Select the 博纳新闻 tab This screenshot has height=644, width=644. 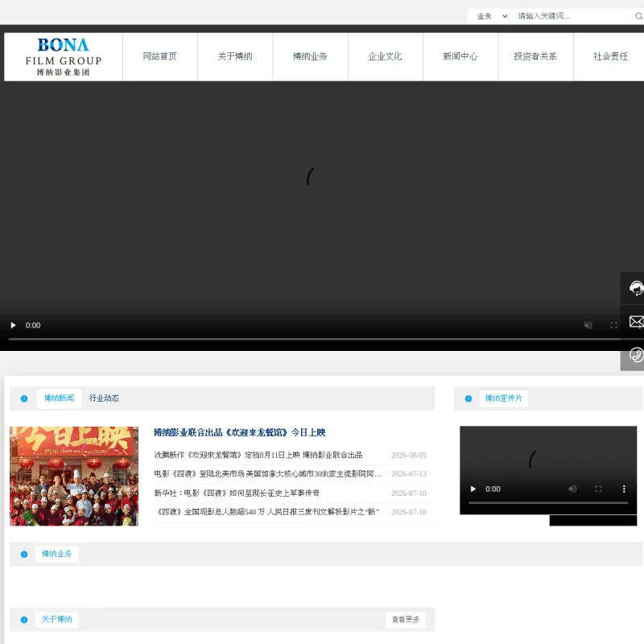point(59,398)
